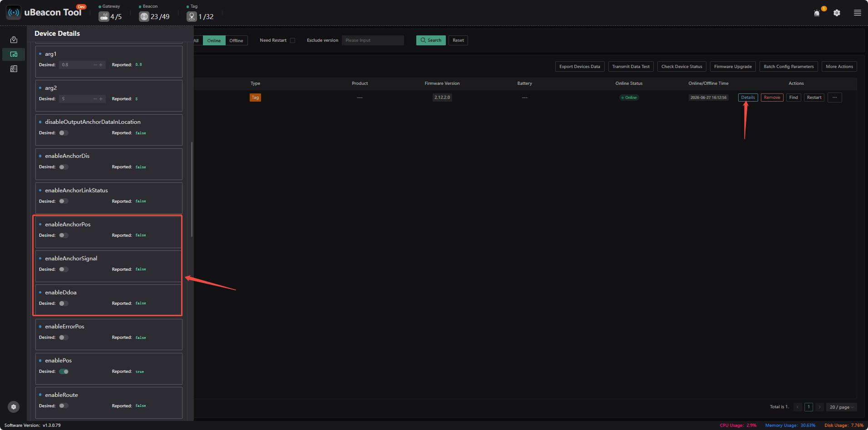Select the device management sidebar icon

(14, 54)
